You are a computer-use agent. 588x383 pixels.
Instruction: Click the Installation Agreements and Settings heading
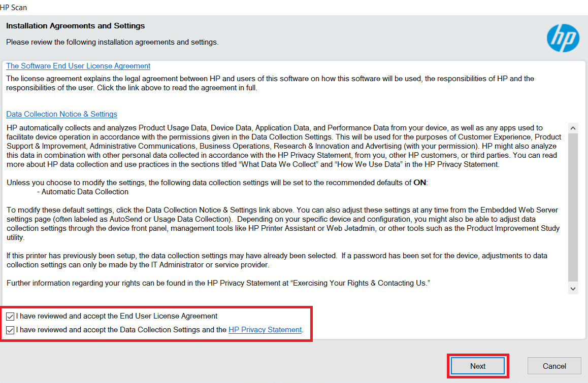tap(75, 26)
